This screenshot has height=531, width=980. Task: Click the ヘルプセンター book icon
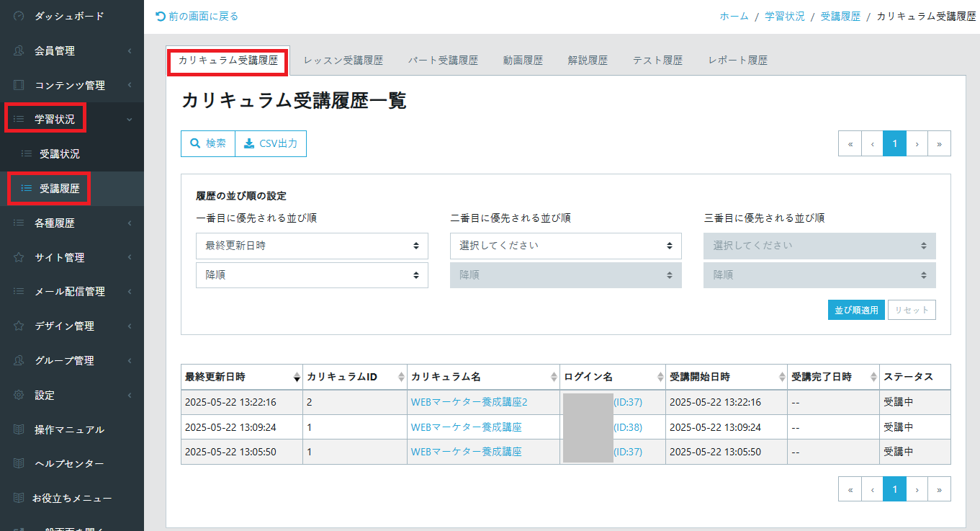coord(19,464)
